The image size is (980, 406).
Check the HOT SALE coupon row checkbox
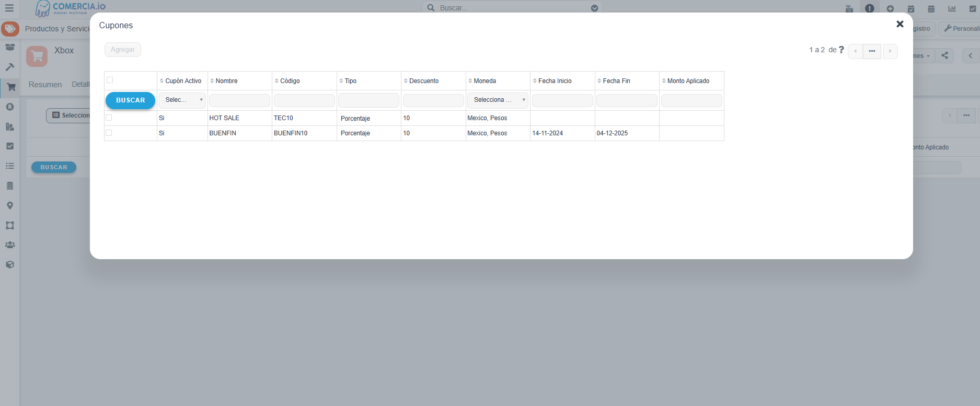point(109,118)
